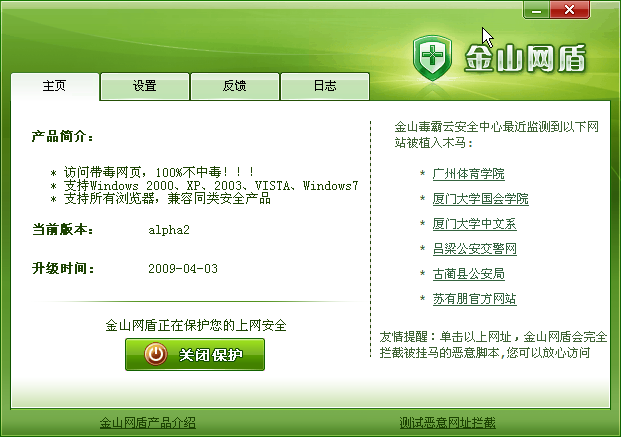Close the 金山网盾 window

point(570,10)
